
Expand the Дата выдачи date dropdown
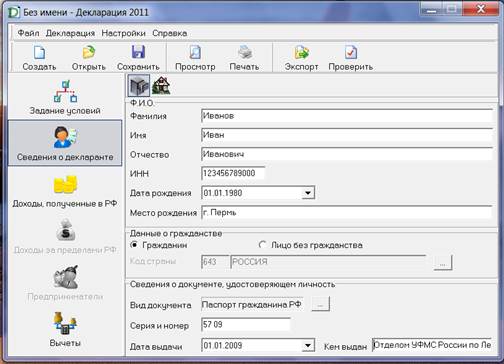click(x=308, y=345)
